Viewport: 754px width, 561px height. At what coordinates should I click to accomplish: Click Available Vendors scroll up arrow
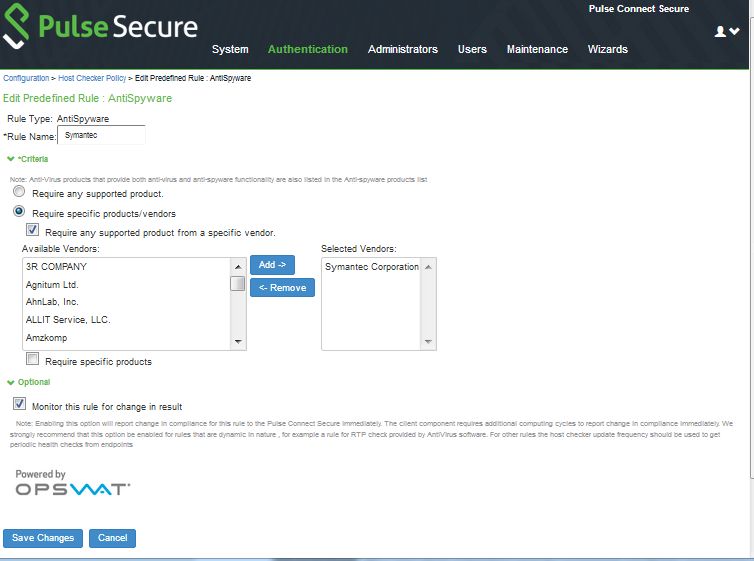click(238, 266)
